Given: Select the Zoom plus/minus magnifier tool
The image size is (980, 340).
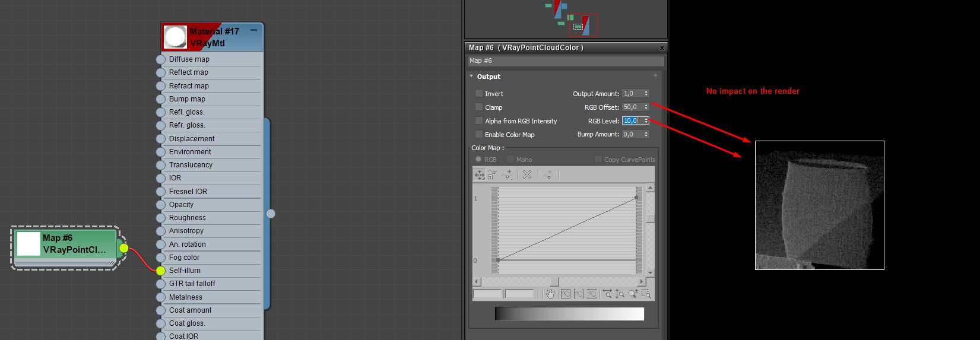Looking at the screenshot, I should click(x=633, y=294).
